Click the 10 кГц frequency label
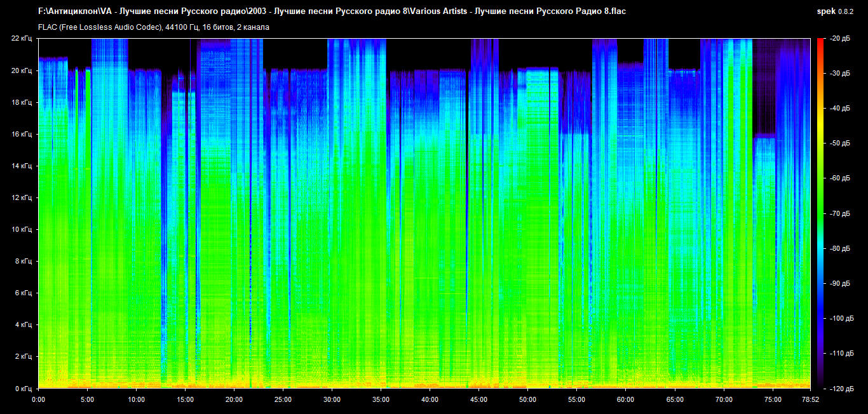The height and width of the screenshot is (414, 868). (x=22, y=229)
